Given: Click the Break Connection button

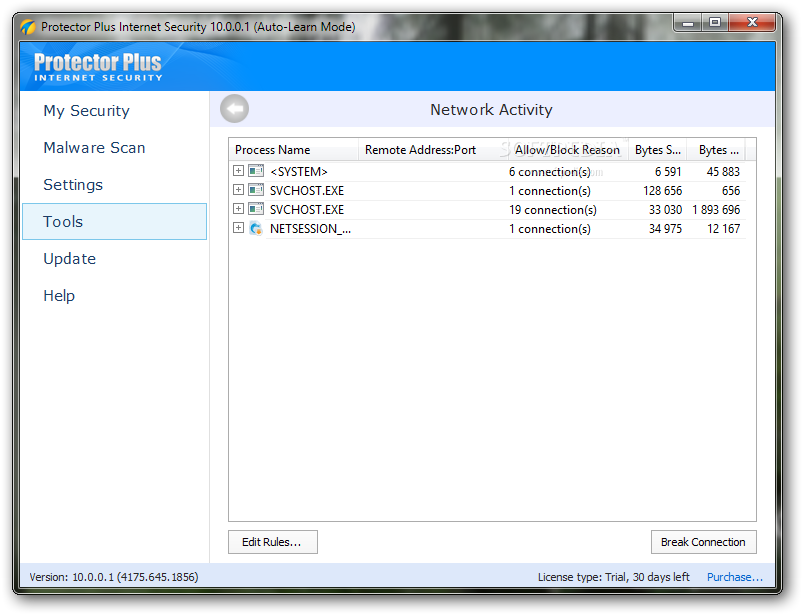Looking at the screenshot, I should (703, 542).
